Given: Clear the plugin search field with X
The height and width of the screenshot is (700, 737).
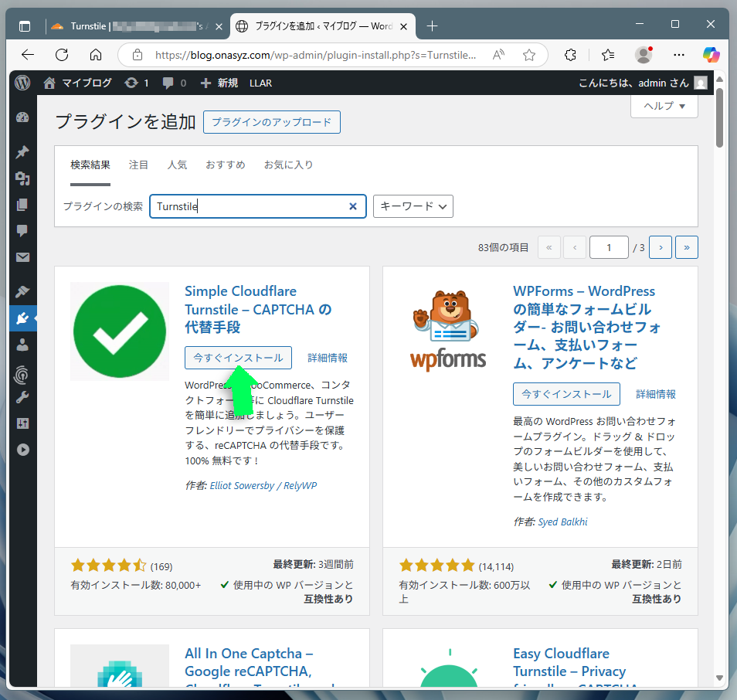Looking at the screenshot, I should click(353, 206).
